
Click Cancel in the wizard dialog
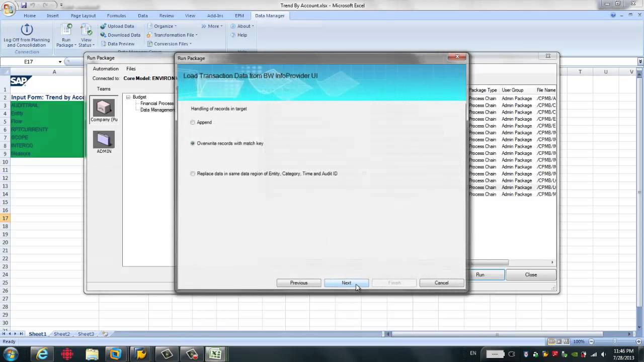[442, 283]
